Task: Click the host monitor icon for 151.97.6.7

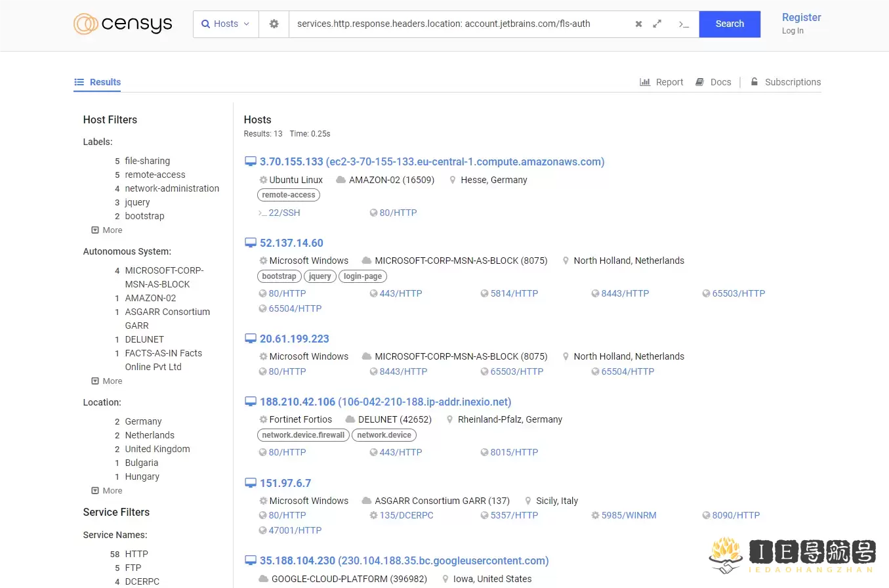Action: click(x=250, y=483)
